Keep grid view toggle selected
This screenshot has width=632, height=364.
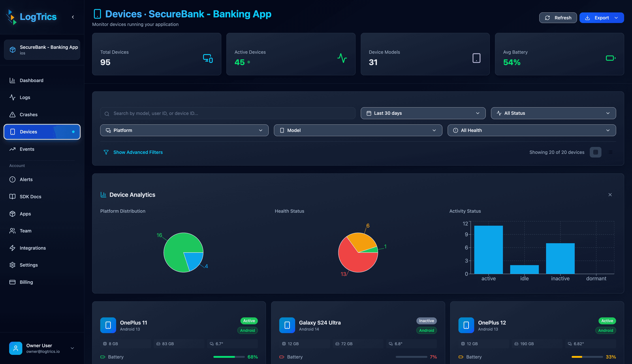(596, 152)
